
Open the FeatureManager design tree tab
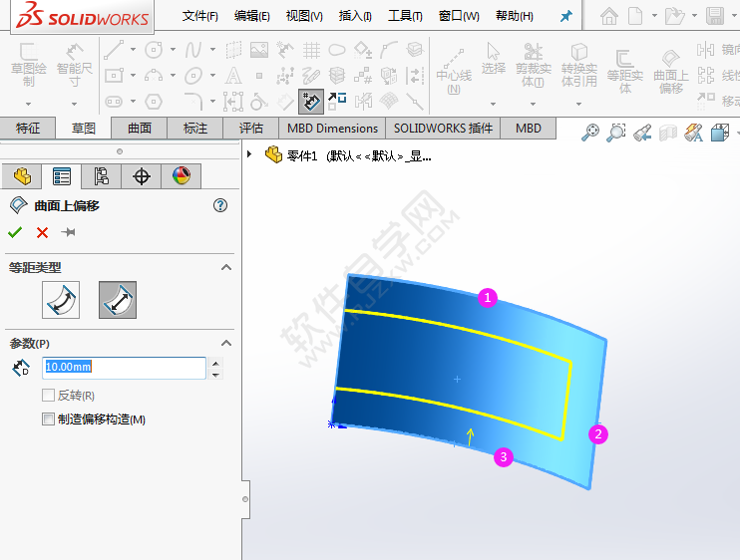[x=22, y=176]
